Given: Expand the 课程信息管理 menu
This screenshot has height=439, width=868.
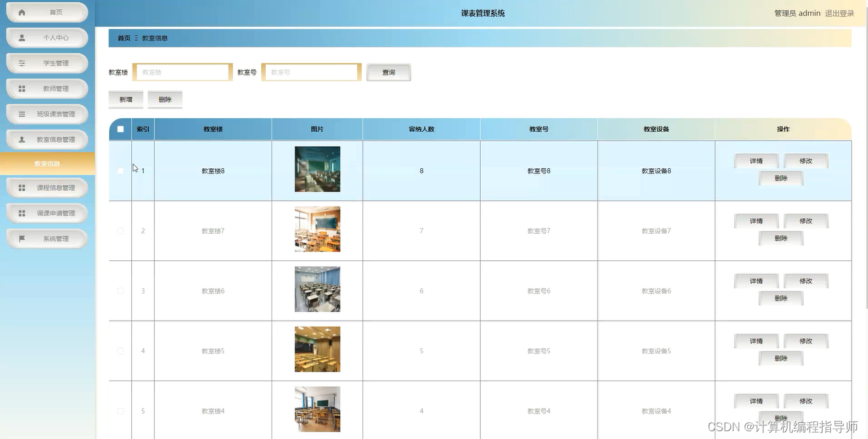Looking at the screenshot, I should (x=47, y=188).
